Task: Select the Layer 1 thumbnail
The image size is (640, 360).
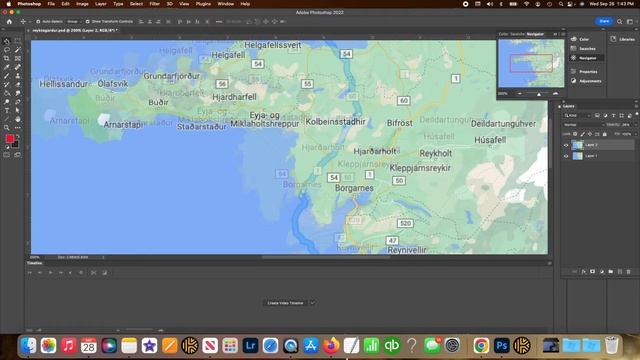Action: (578, 156)
